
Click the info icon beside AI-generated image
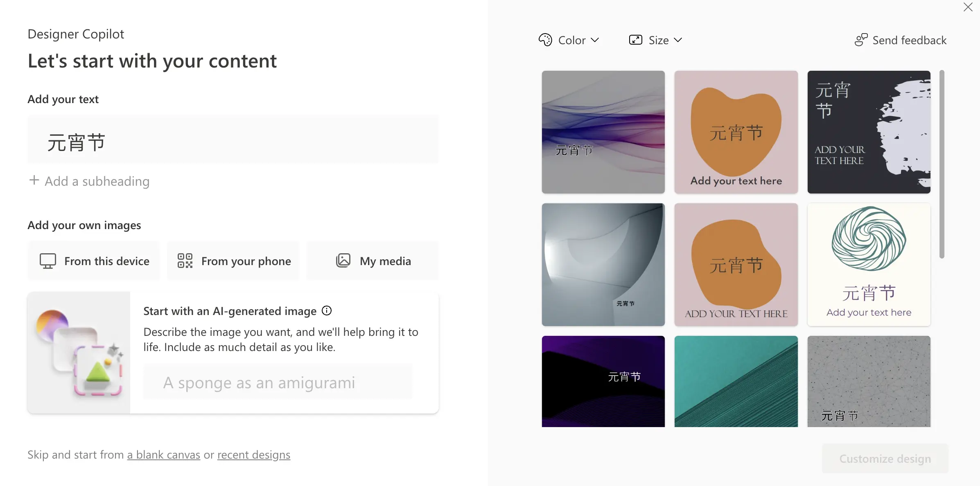pyautogui.click(x=327, y=311)
